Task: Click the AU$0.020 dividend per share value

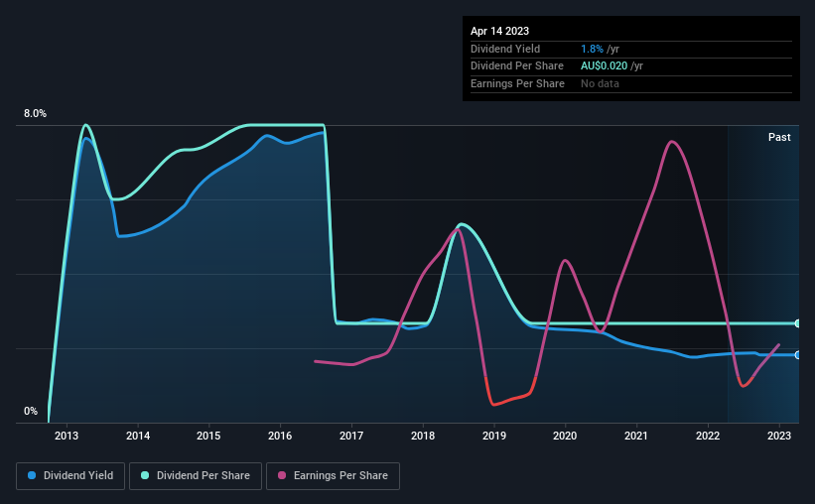Action: 604,66
